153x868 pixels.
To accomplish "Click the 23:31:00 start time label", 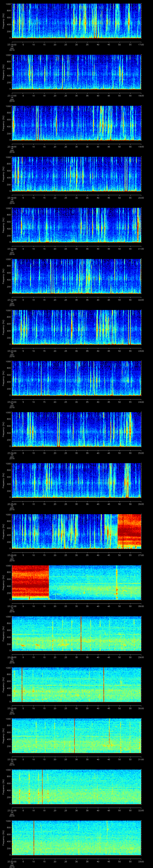I will click(12, 810).
